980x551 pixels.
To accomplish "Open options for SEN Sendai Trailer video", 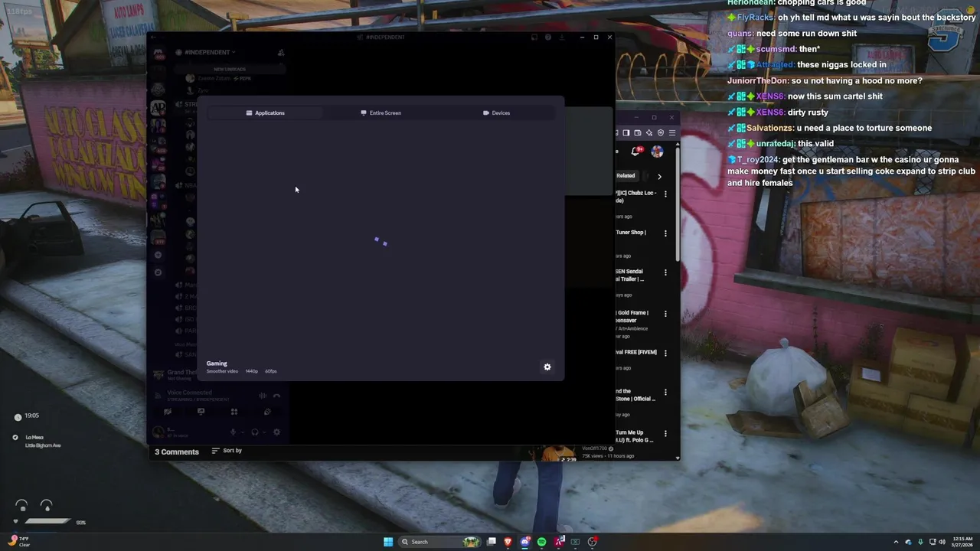I will 665,272.
